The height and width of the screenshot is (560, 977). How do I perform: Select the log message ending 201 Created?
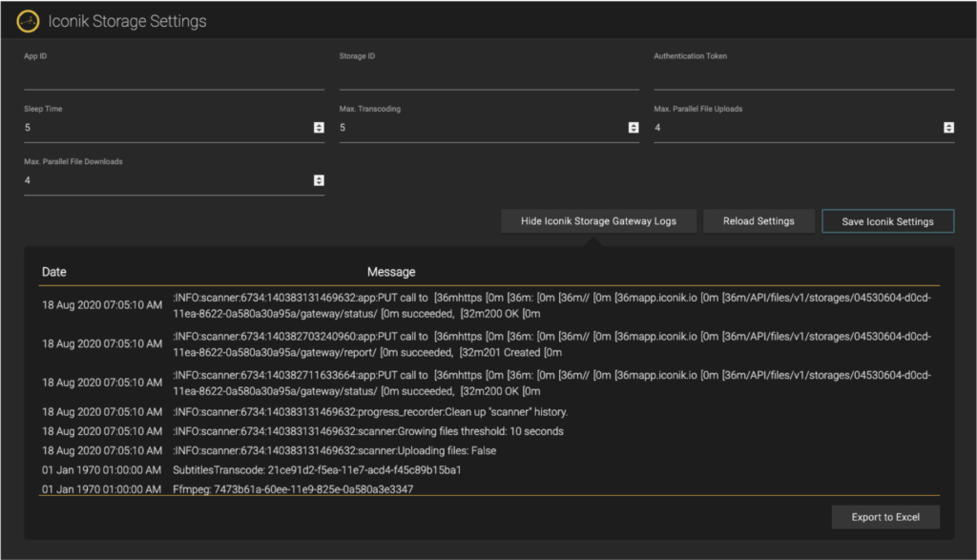tap(552, 344)
